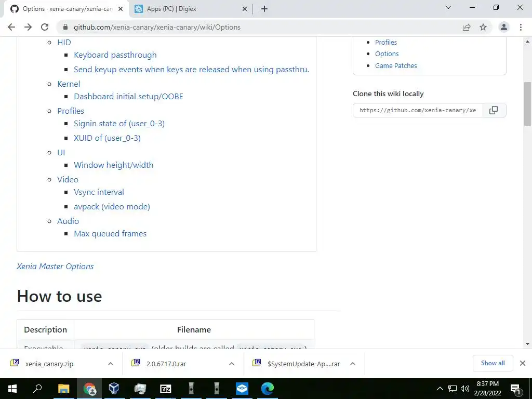Open the taskbar clock and date
The width and height of the screenshot is (532, 399).
(487, 389)
